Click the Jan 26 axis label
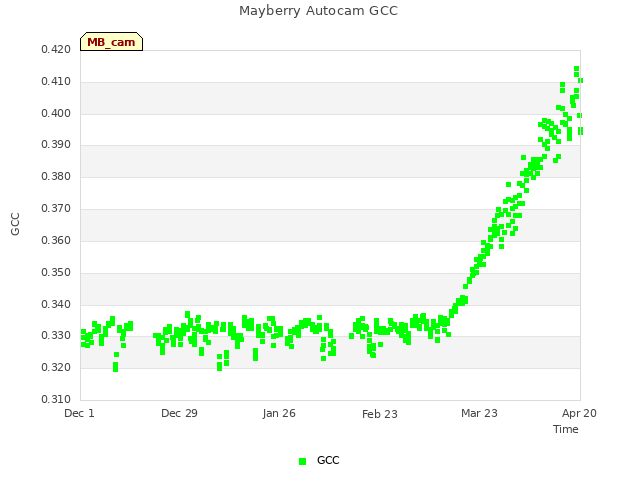 coord(279,413)
